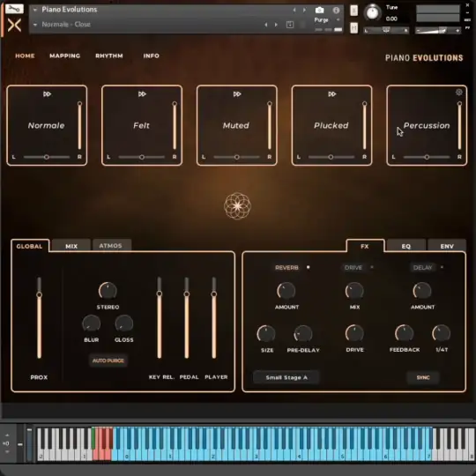Image resolution: width=476 pixels, height=476 pixels.
Task: Go to next instrument arrow
Action: (304, 10)
